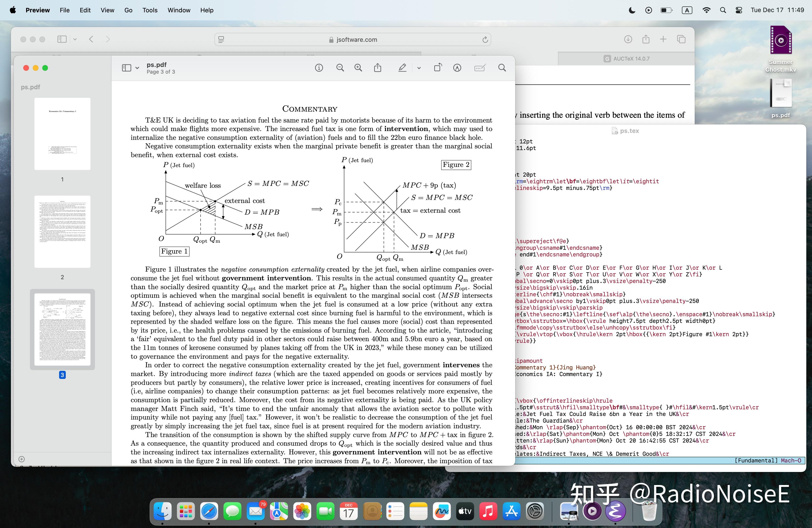812x528 pixels.
Task: Expand Safari's sidebar options chevron
Action: (75, 39)
